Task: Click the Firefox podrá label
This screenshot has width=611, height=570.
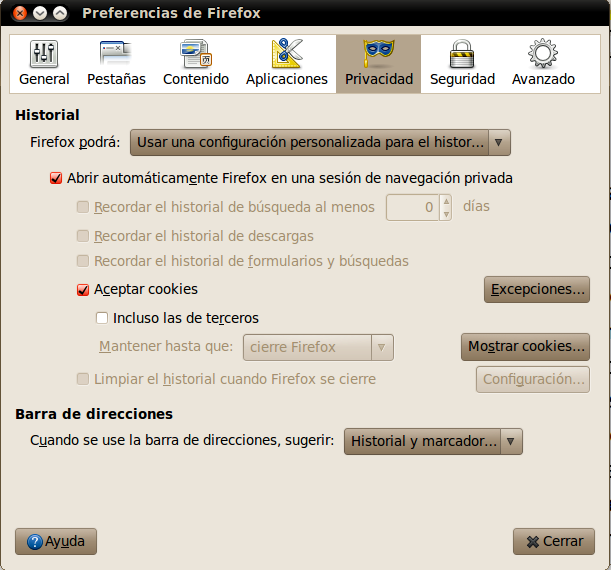Action: tap(75, 142)
